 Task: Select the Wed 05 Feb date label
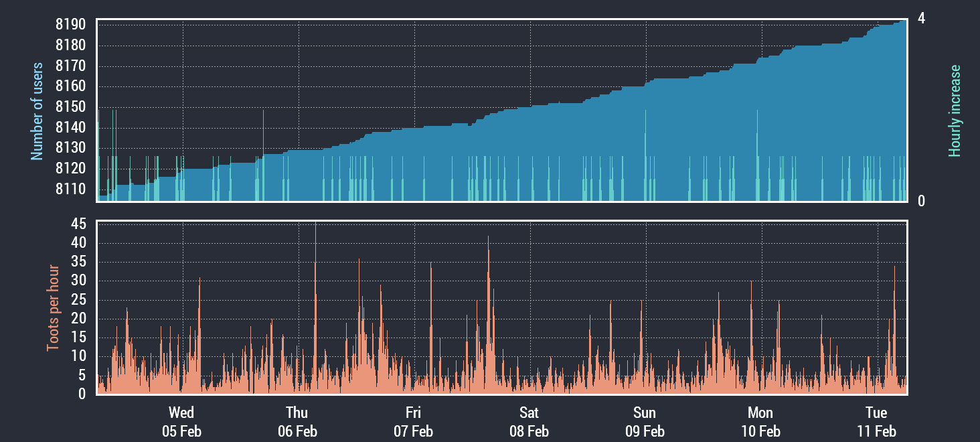click(181, 422)
